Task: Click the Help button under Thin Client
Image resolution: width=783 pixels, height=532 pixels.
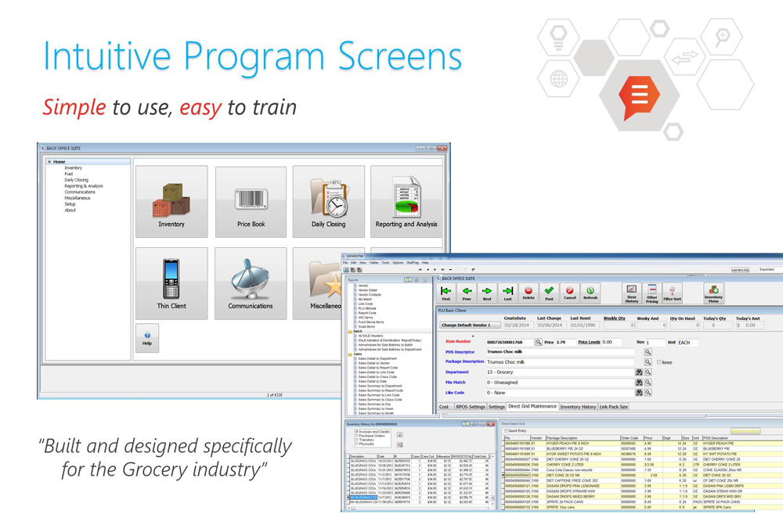Action: coord(147,338)
